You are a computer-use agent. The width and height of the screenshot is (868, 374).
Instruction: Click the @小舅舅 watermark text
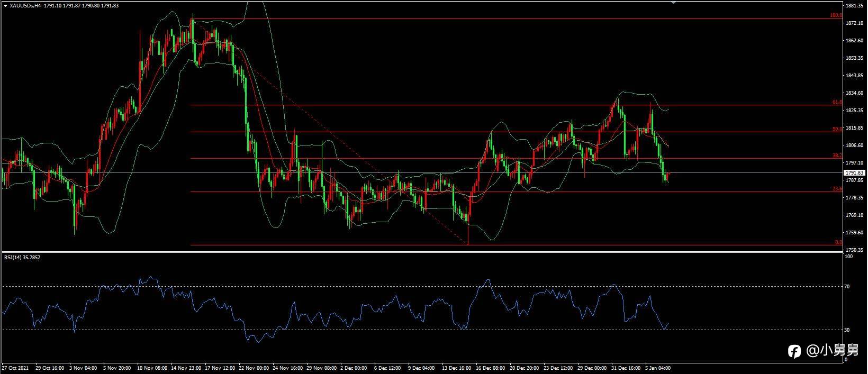(x=833, y=351)
